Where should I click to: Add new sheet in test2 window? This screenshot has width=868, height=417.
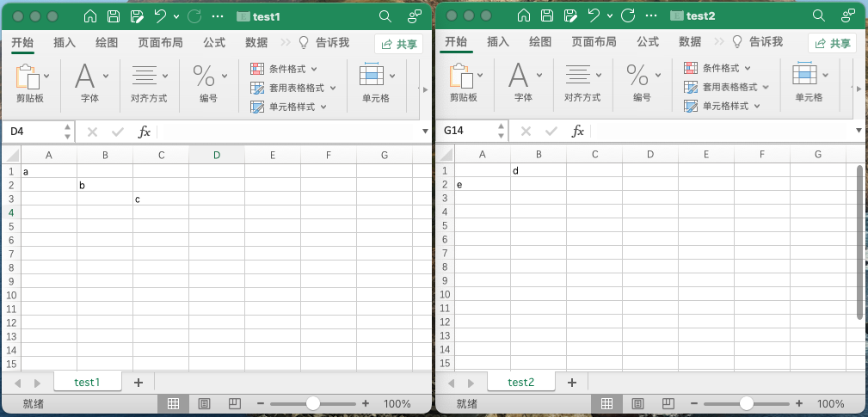(572, 382)
